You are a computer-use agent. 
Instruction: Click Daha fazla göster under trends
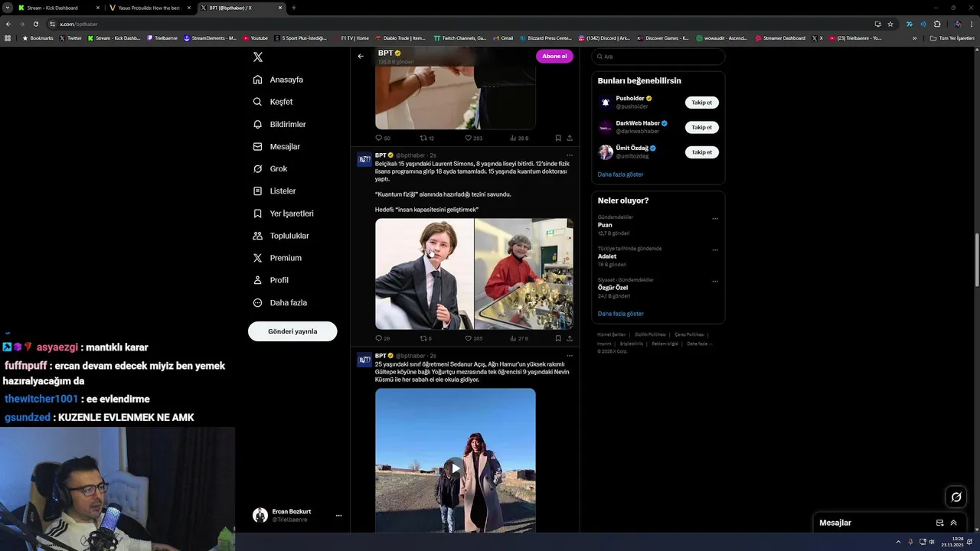[620, 314]
